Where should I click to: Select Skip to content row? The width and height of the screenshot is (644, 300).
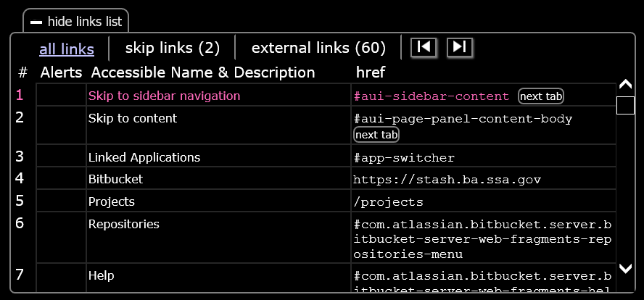click(133, 118)
